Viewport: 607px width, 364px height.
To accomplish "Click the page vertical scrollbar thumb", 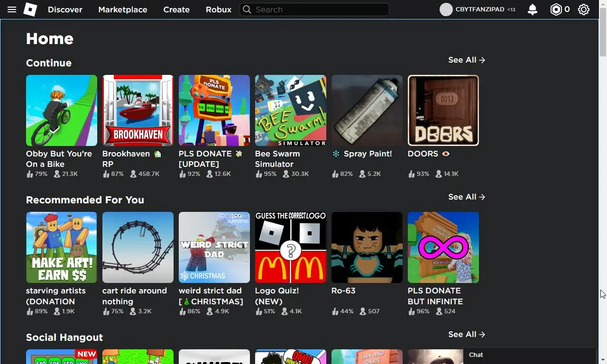I will [603, 32].
